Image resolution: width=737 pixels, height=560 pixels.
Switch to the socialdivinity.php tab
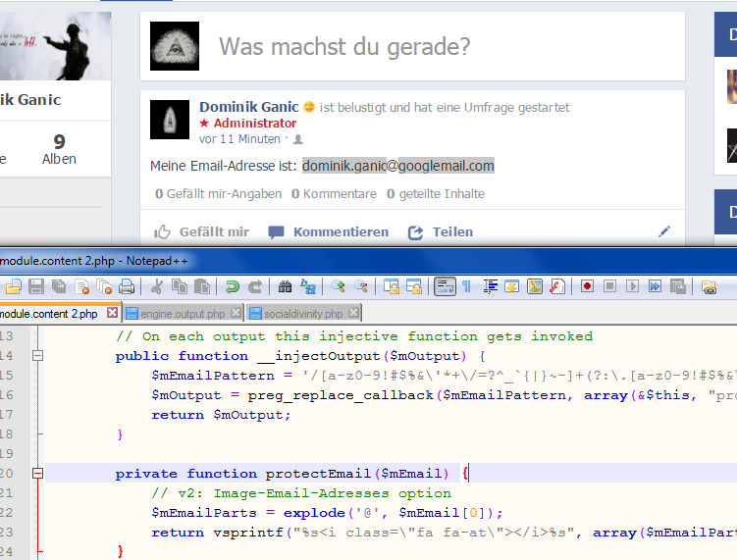303,314
